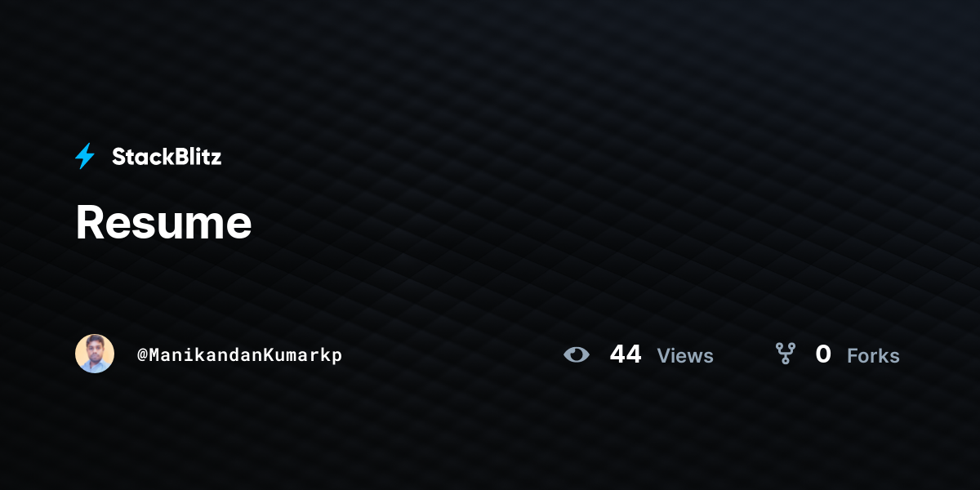Click the 44 views count
The height and width of the screenshot is (490, 980).
click(x=626, y=354)
